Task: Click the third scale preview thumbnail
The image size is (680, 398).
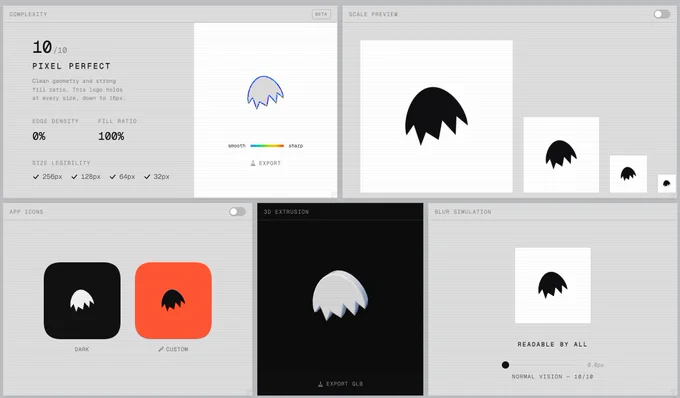Action: 628,174
